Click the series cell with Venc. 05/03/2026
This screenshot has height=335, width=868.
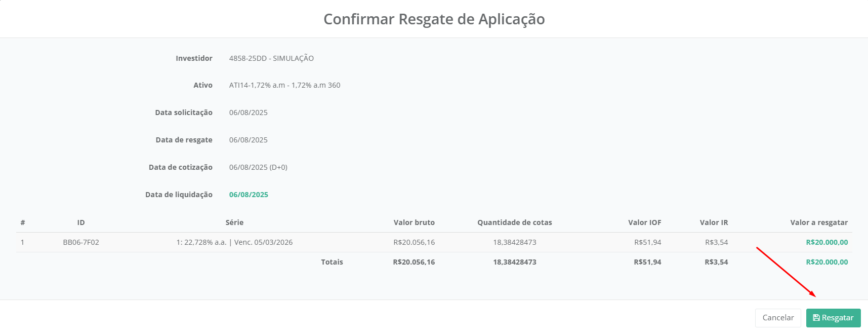pyautogui.click(x=234, y=242)
